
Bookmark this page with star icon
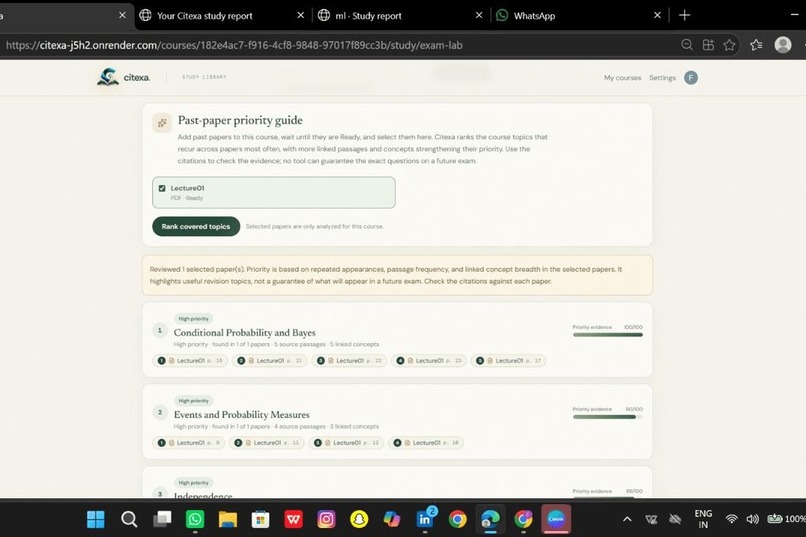[x=729, y=45]
